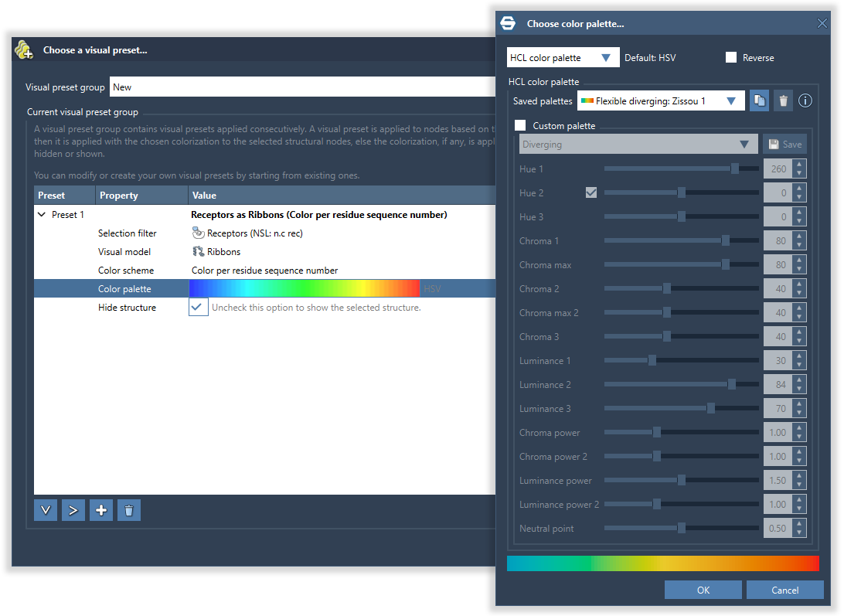Enable the Reverse checkbox
Screen dimensions: 844x616
pos(731,57)
